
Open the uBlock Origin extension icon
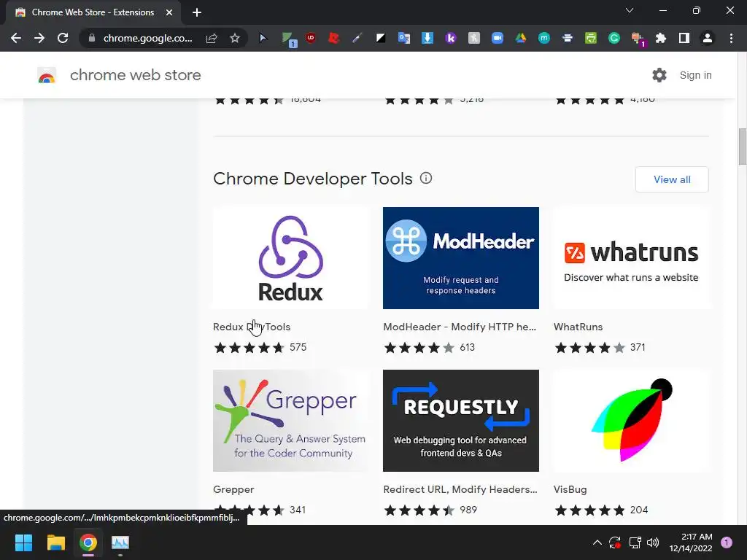click(311, 38)
